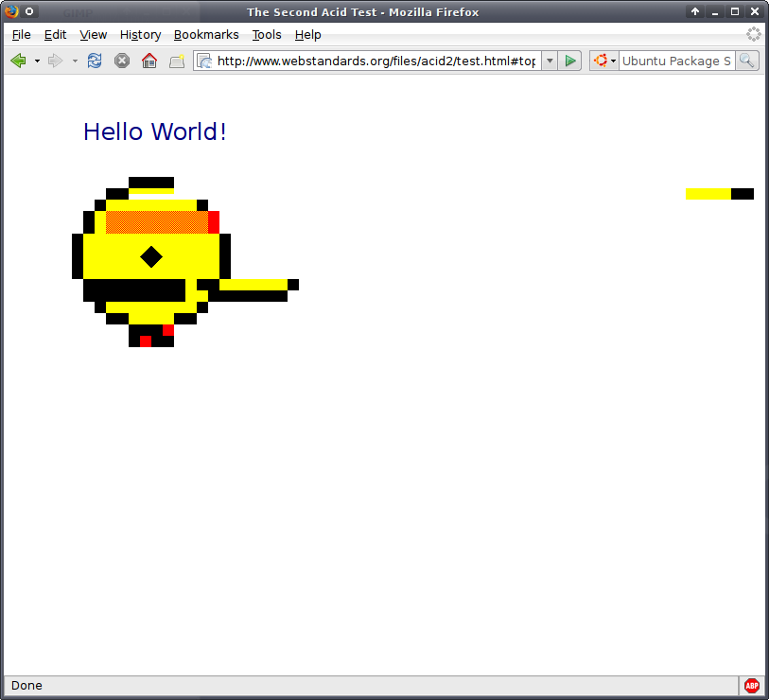This screenshot has width=769, height=700.
Task: Open a new tab using toolbar icon
Action: click(x=177, y=61)
